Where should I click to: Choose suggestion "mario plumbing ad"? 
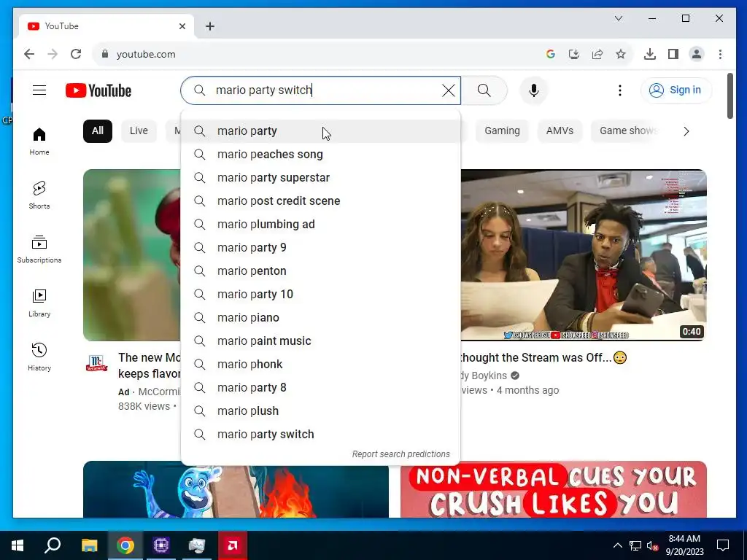click(321, 225)
